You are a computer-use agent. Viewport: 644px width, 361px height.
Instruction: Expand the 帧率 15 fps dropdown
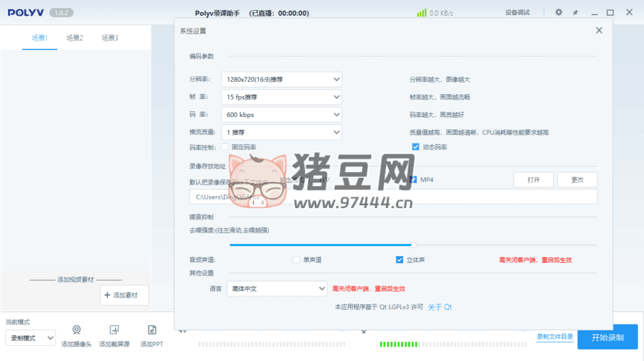(x=281, y=97)
